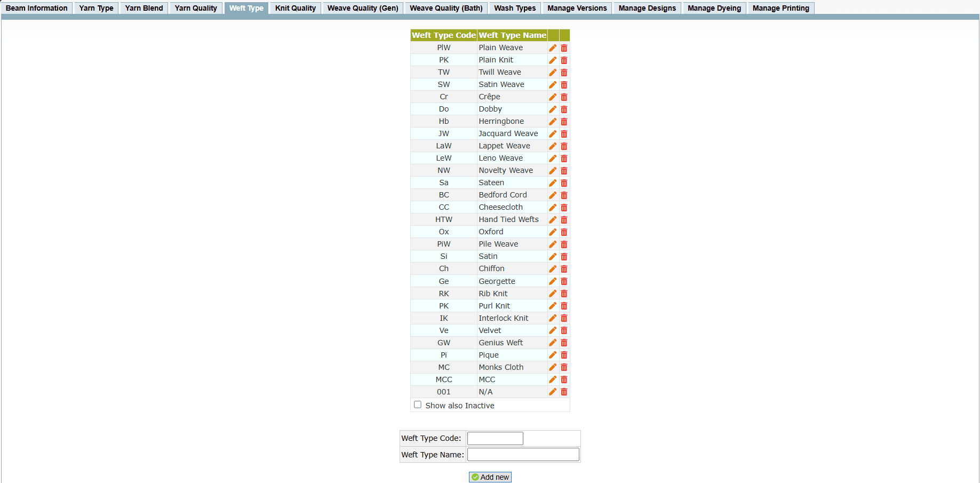Enable Show also Inactive checkbox

point(418,405)
